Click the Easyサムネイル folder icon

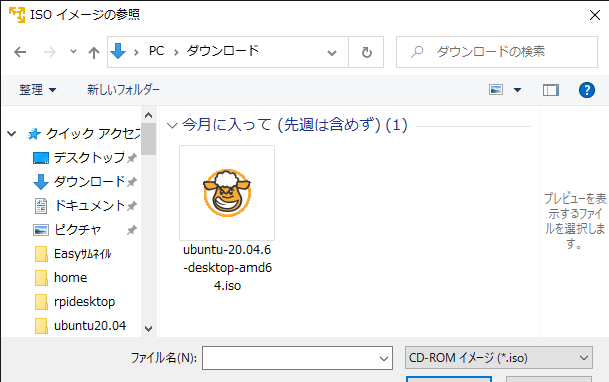(41, 254)
